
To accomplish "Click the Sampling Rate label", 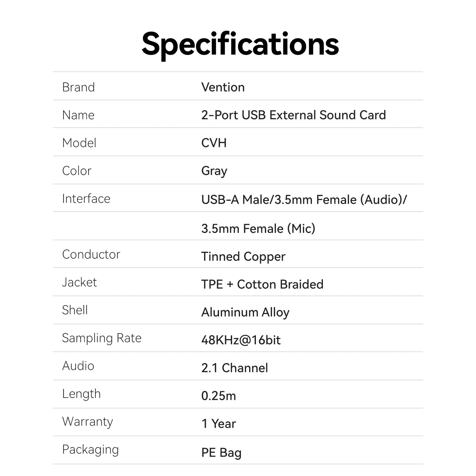I will point(102,338).
